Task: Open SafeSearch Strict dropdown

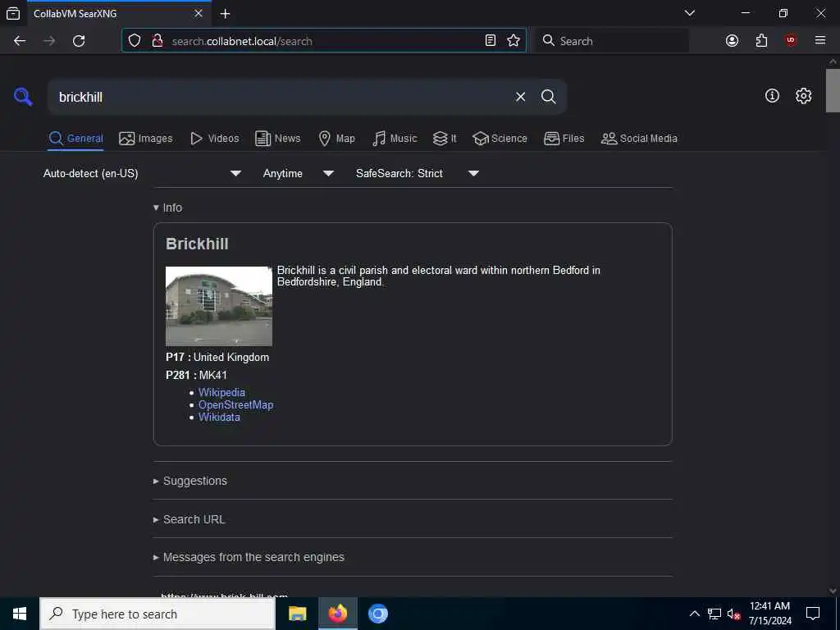Action: tap(418, 174)
